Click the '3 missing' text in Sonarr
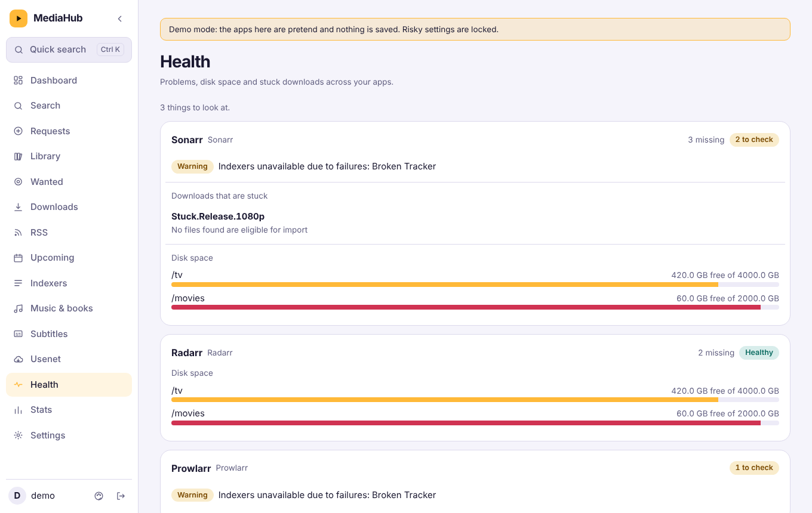Screen dimensions: 812x513 tap(706, 140)
